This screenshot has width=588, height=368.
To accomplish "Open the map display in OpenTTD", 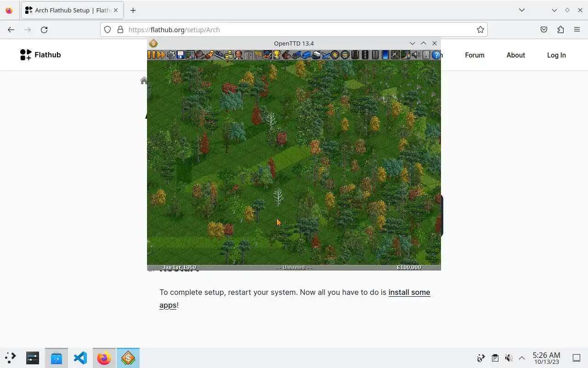I will coord(190,55).
